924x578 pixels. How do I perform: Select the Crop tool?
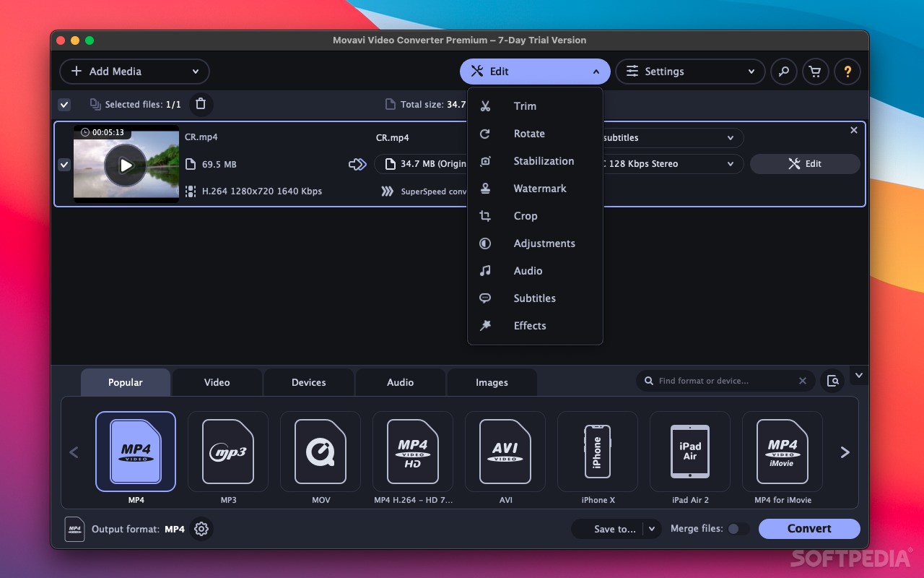[x=526, y=216]
